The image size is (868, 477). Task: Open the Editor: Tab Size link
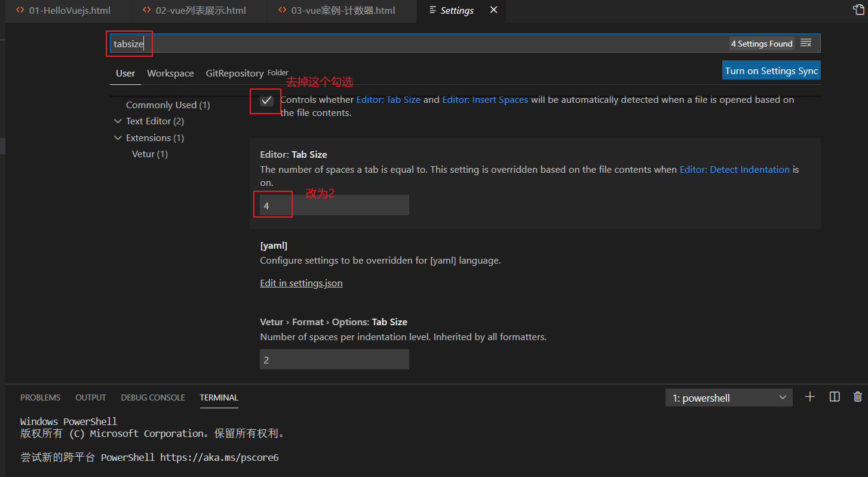pyautogui.click(x=388, y=100)
